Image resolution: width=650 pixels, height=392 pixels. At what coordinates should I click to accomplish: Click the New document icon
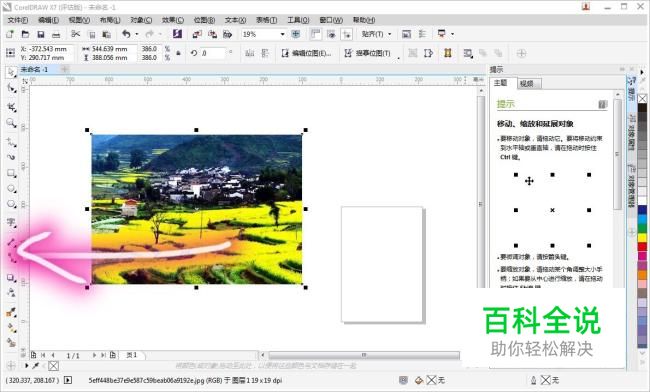(x=10, y=34)
